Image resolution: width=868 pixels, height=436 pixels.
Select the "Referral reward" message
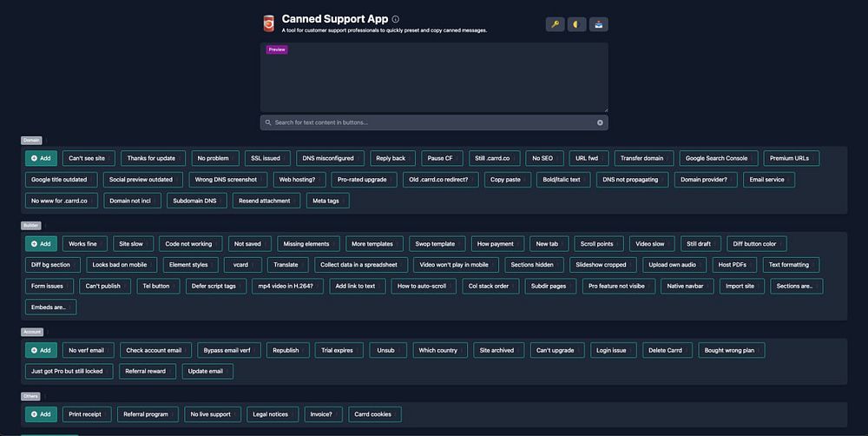pos(148,371)
